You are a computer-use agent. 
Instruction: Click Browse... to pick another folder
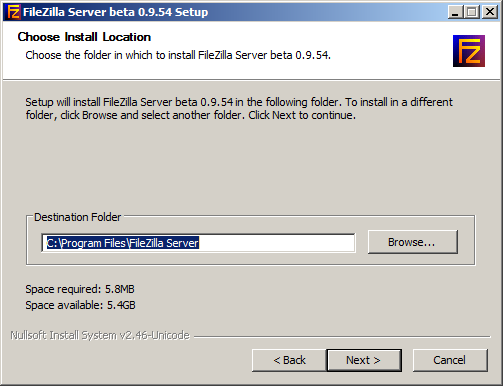[x=413, y=242]
